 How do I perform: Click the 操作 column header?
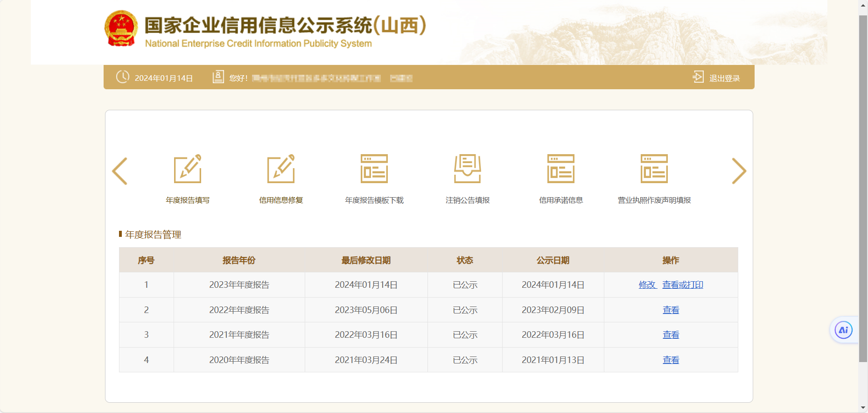click(x=671, y=260)
